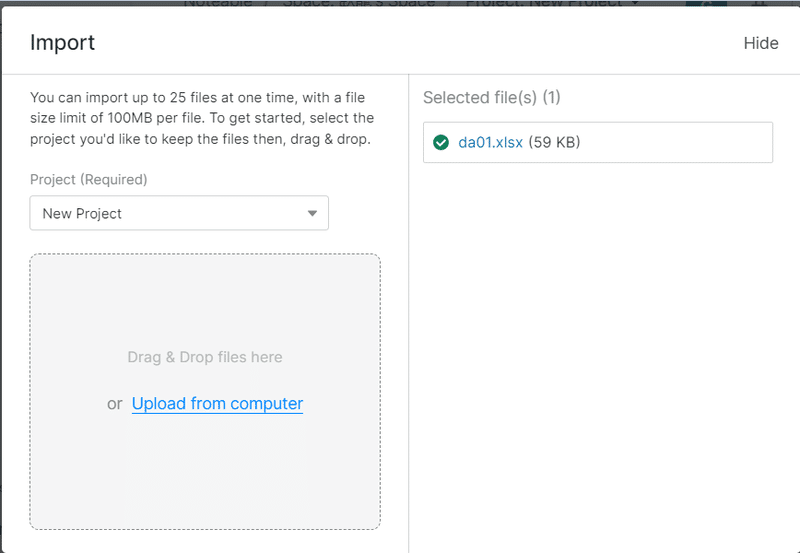
Task: Click the Project (Required) field label
Action: [88, 180]
